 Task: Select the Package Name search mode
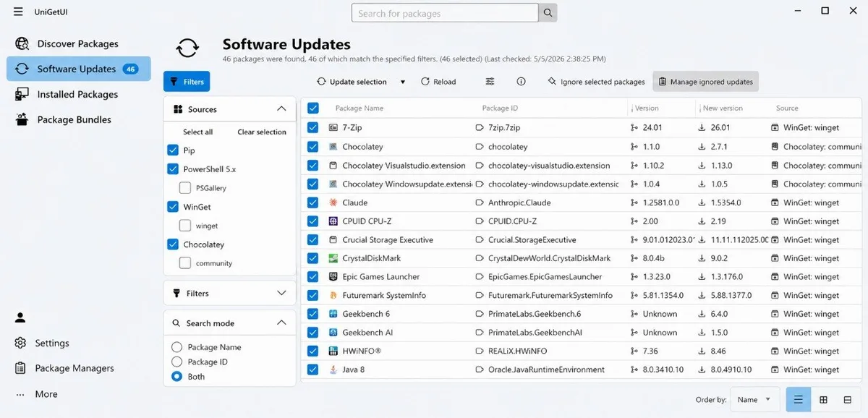coord(176,347)
